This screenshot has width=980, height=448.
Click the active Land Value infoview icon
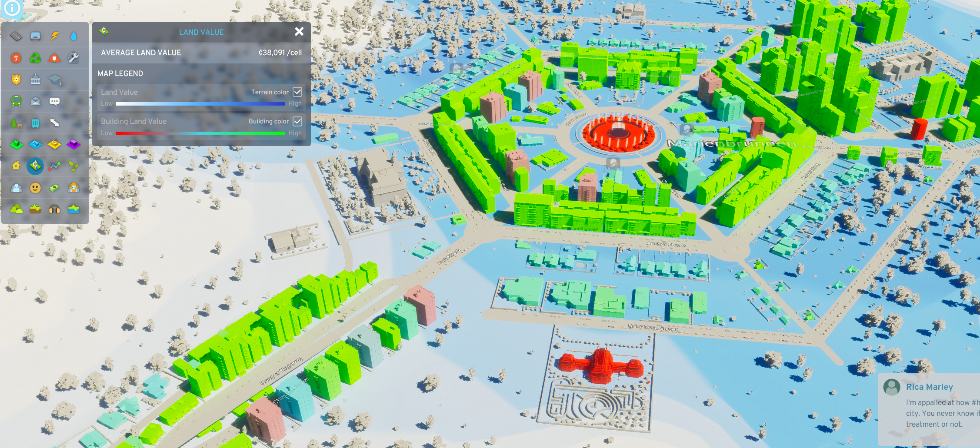click(x=35, y=166)
